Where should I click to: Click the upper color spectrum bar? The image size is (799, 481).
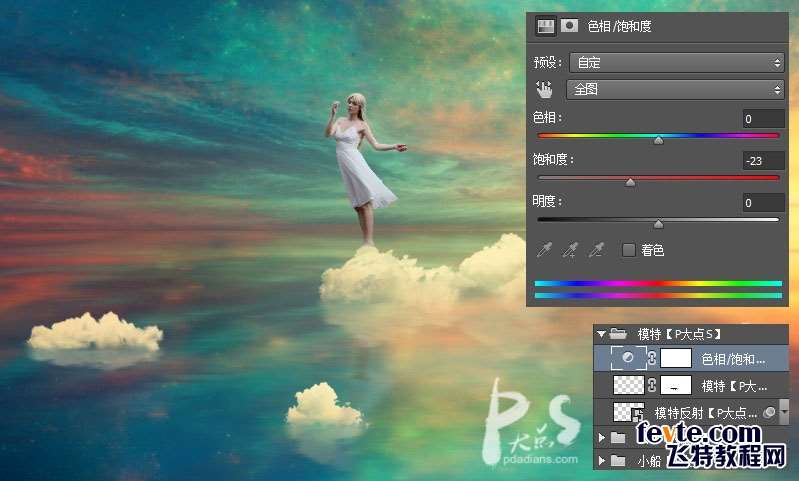[658, 284]
